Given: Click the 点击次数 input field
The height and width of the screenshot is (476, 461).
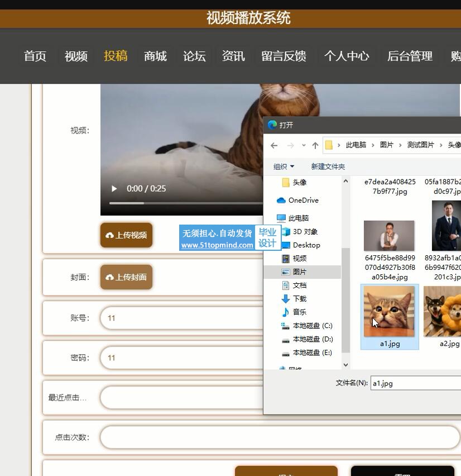Looking at the screenshot, I should coord(280,437).
